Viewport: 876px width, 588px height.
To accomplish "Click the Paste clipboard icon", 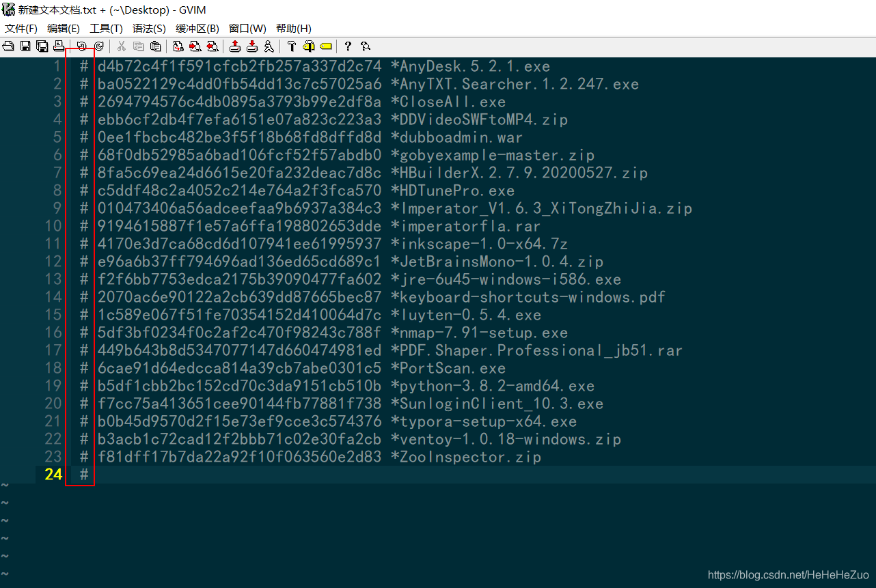I will (x=156, y=46).
